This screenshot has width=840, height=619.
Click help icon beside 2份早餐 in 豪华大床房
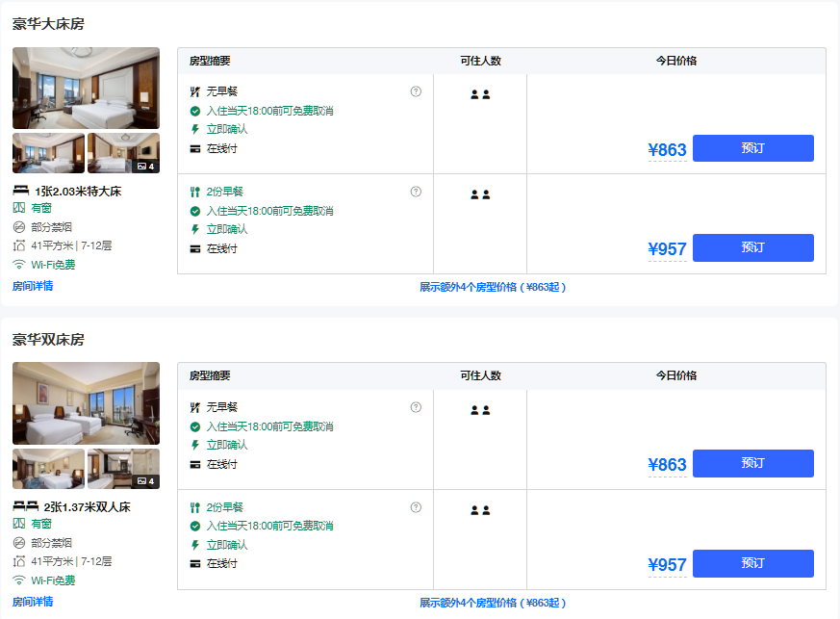(x=416, y=192)
